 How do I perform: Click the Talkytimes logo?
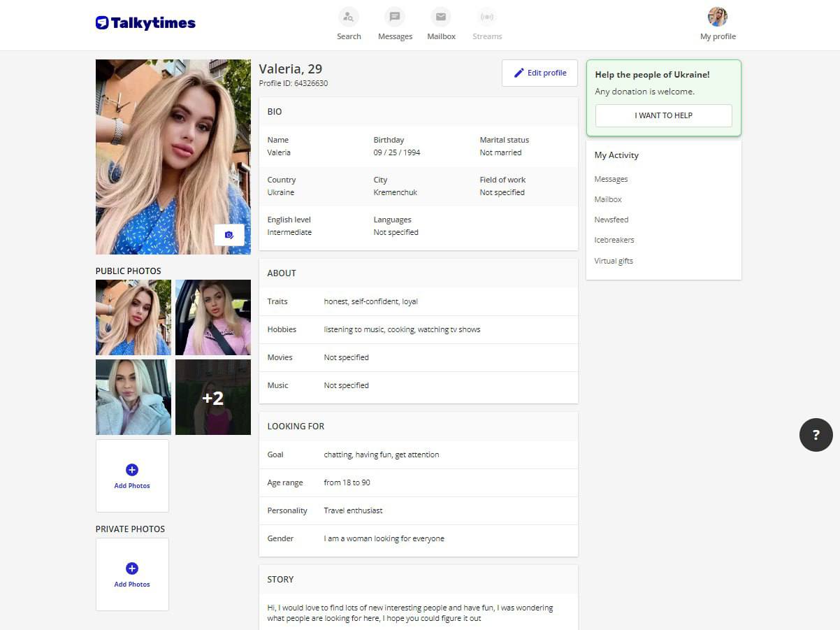pyautogui.click(x=145, y=23)
